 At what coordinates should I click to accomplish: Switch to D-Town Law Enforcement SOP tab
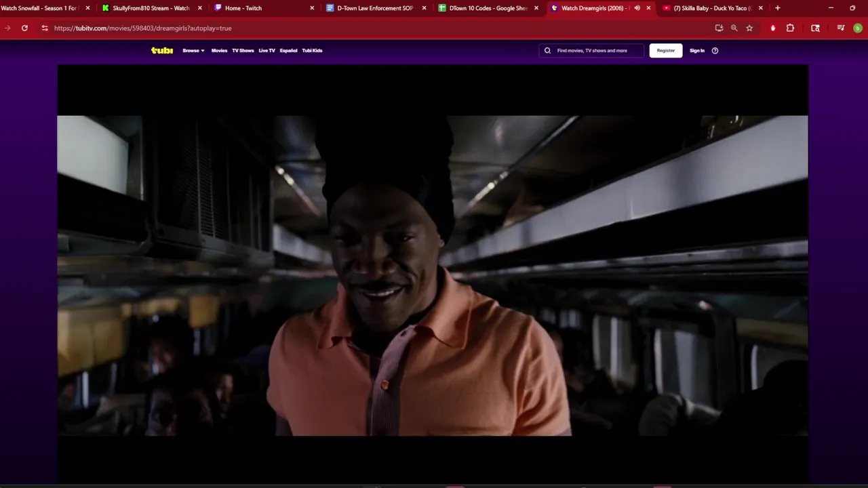[374, 8]
